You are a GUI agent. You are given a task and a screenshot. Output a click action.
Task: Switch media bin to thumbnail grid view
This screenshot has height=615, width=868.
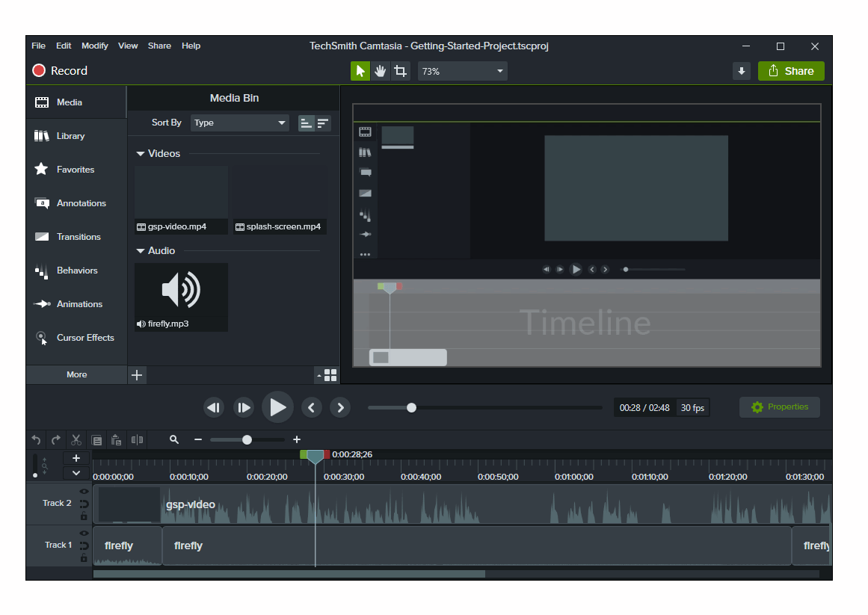pos(330,376)
